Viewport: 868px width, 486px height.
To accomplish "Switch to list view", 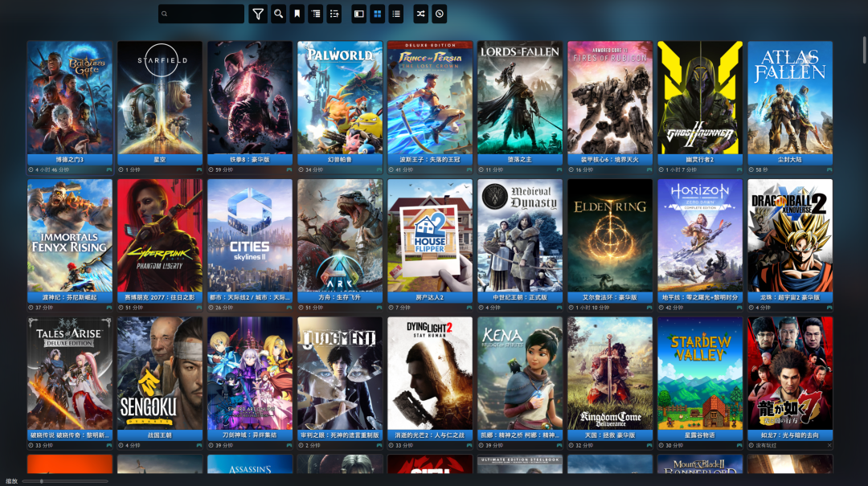I will pos(396,14).
